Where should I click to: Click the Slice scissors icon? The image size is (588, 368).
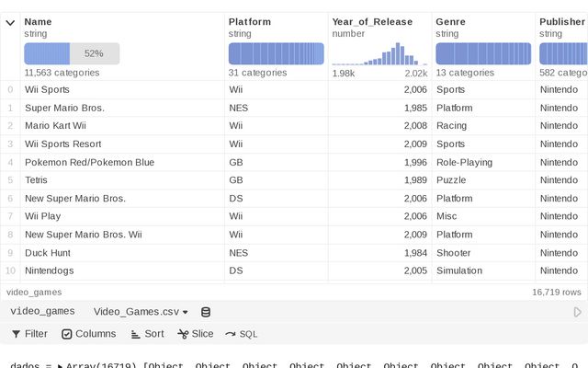tap(183, 334)
